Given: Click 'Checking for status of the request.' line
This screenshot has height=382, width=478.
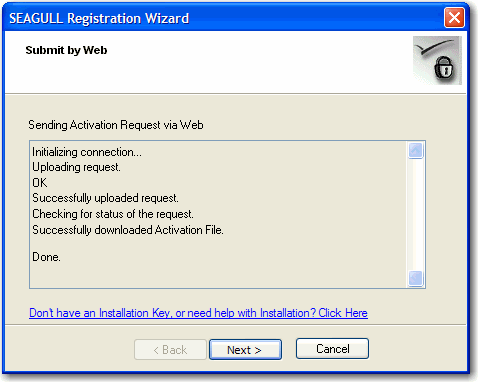Looking at the screenshot, I should click(113, 214).
